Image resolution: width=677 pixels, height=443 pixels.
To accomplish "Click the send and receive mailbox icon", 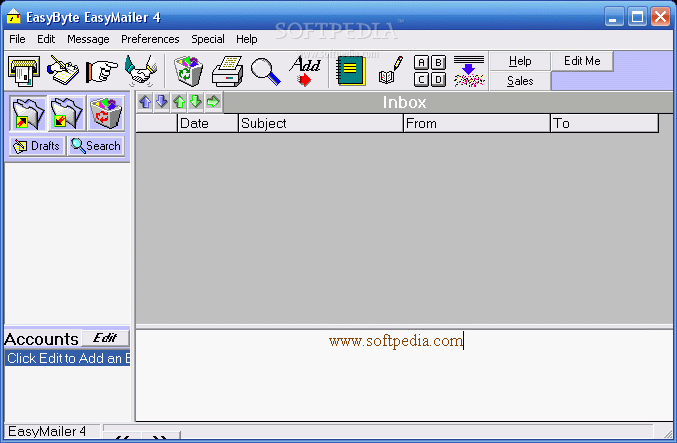I will click(24, 71).
